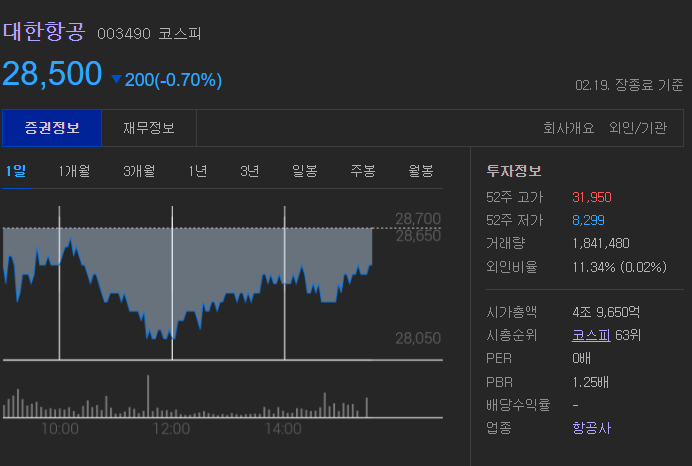Image resolution: width=692 pixels, height=466 pixels.
Task: Click the 코스피 market label beside stock code
Action: tap(180, 34)
